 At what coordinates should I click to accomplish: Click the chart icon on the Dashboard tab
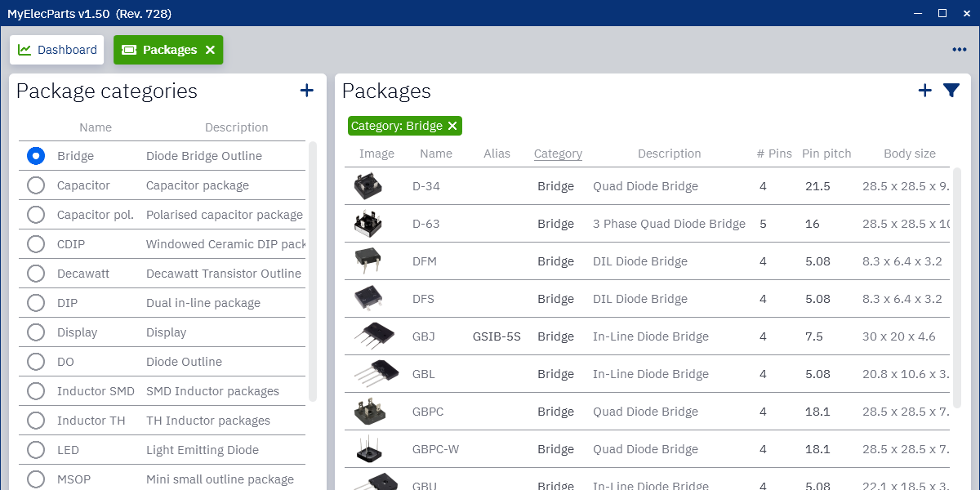click(x=25, y=49)
